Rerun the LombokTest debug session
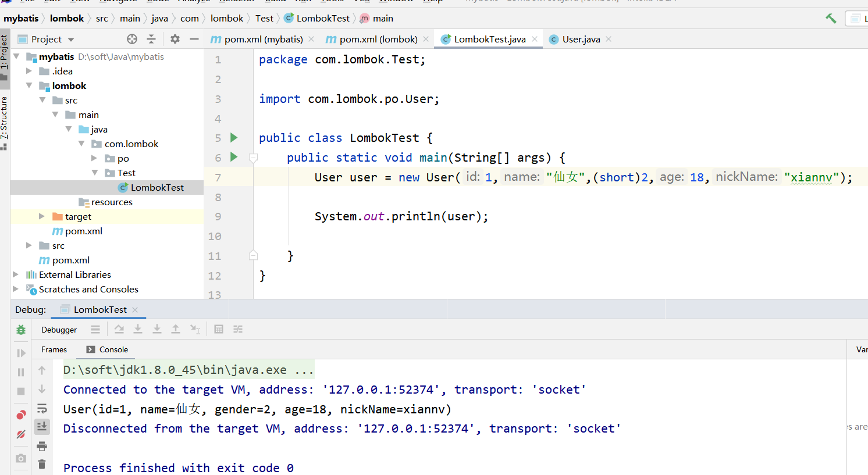The width and height of the screenshot is (868, 475). coord(21,330)
